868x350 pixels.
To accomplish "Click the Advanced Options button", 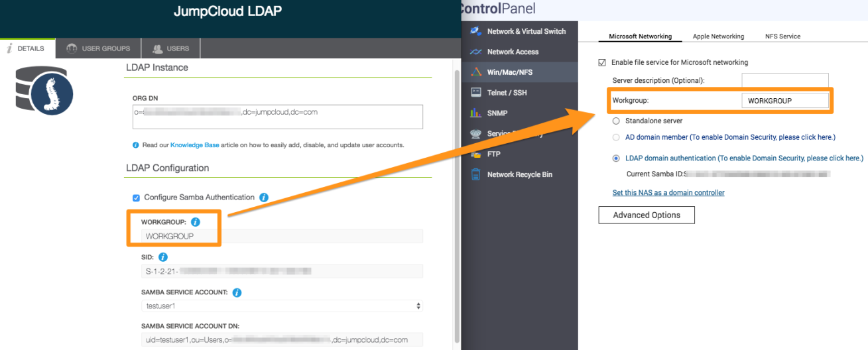I will pos(647,215).
